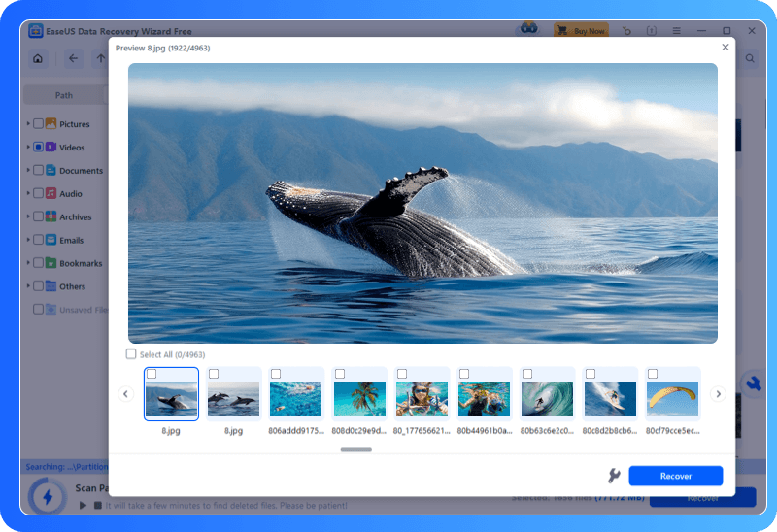This screenshot has height=532, width=777.
Task: Click the Audio music note icon
Action: click(x=51, y=193)
